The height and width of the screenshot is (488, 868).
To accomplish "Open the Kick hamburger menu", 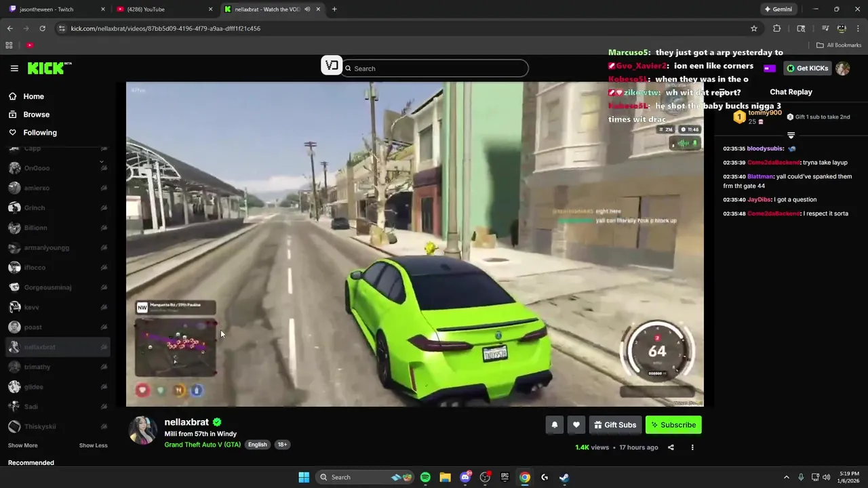I will pyautogui.click(x=14, y=68).
